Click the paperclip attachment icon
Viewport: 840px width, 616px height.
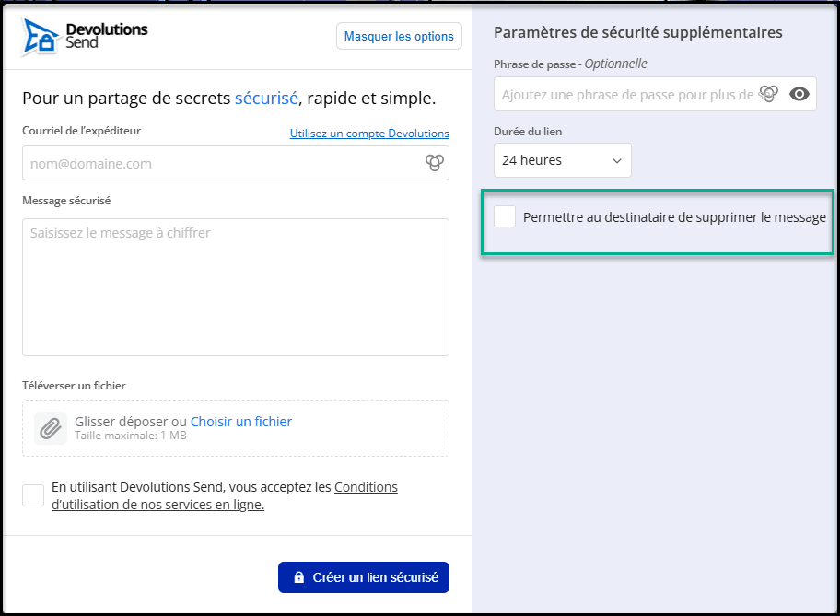tap(50, 428)
